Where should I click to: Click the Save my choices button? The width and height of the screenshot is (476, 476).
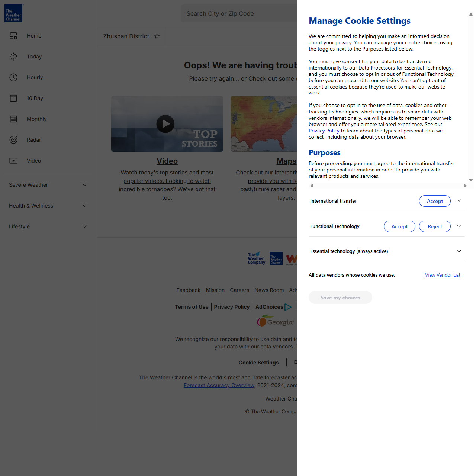pos(340,297)
